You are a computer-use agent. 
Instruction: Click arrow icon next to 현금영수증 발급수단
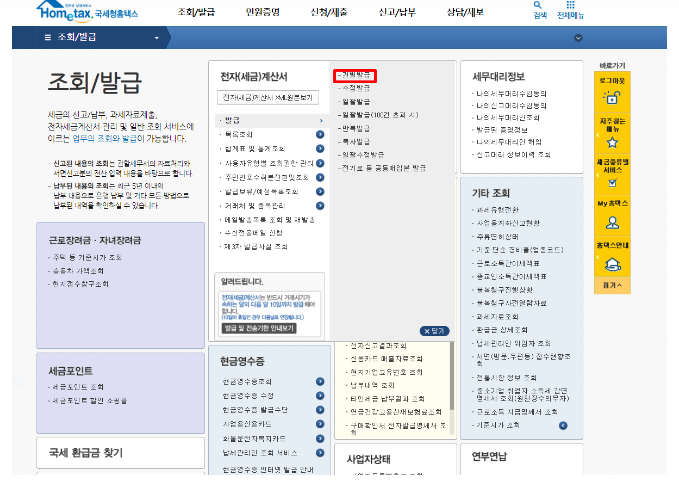pos(320,410)
